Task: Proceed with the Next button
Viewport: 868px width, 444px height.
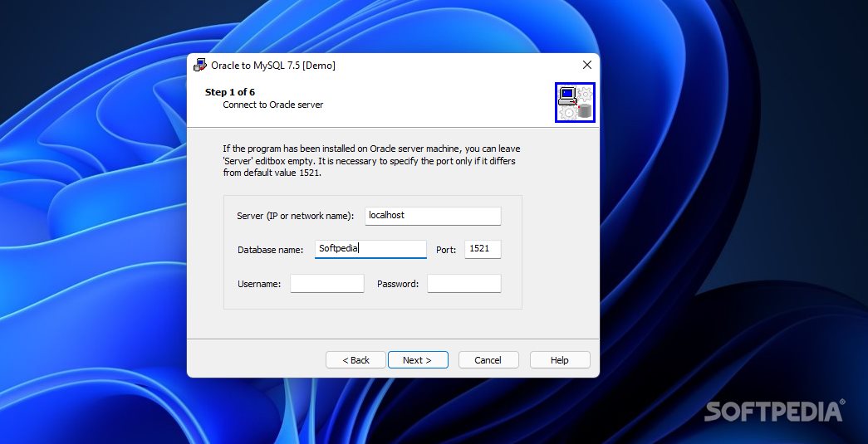Action: pos(418,360)
